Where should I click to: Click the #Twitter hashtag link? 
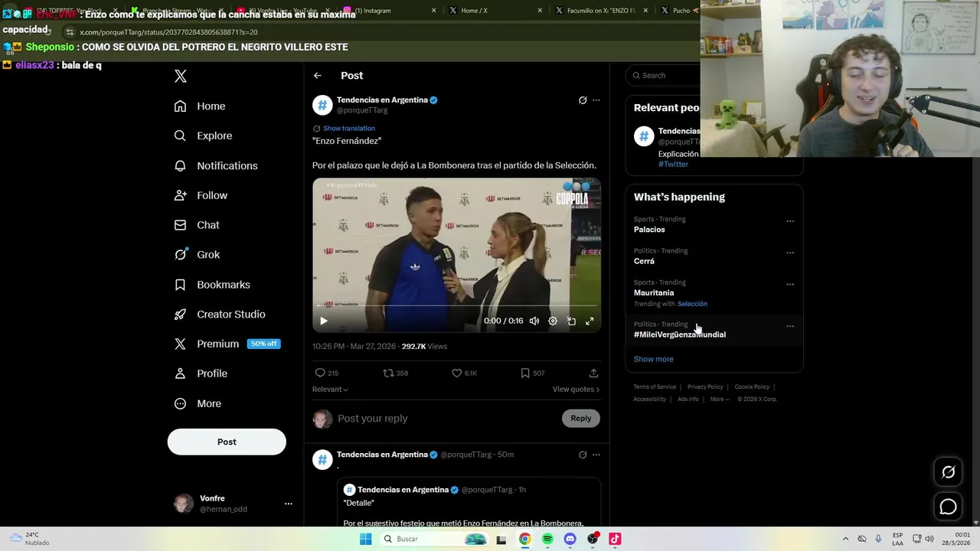click(x=673, y=165)
